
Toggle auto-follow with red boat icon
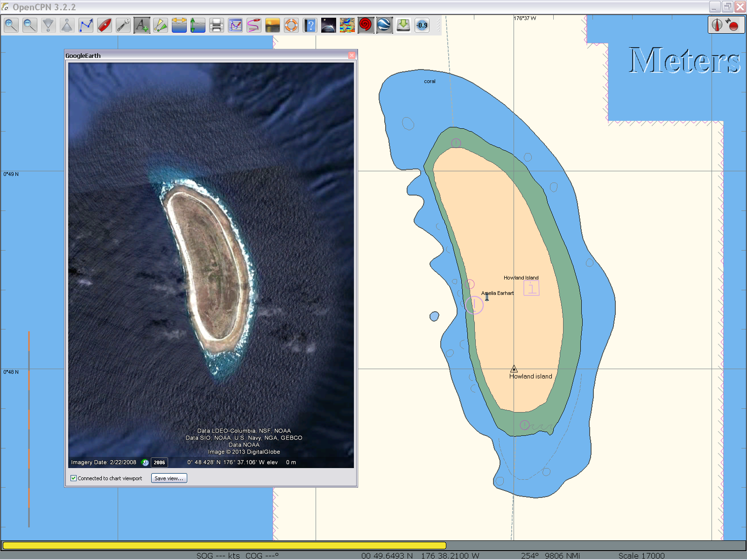(105, 25)
